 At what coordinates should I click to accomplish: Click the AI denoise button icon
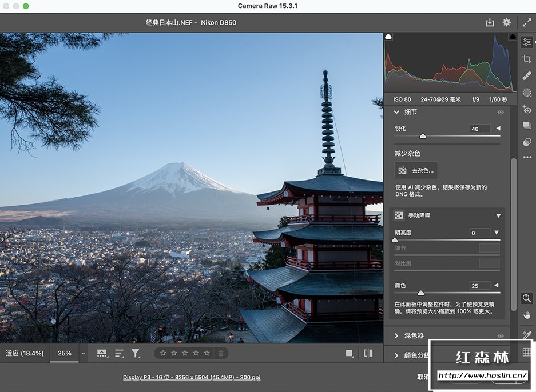click(x=402, y=170)
